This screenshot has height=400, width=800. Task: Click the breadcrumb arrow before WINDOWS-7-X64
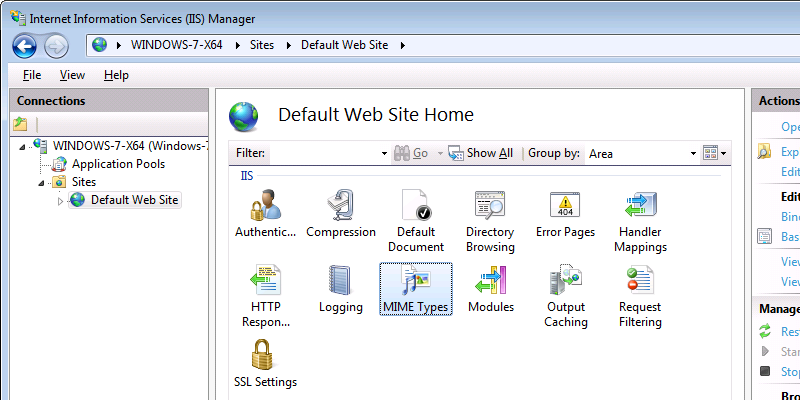point(119,45)
